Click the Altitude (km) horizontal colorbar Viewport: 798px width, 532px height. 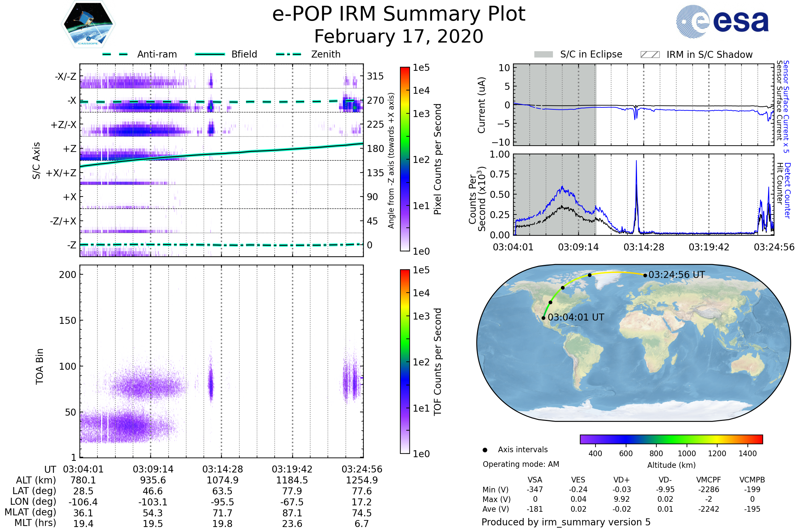point(671,439)
